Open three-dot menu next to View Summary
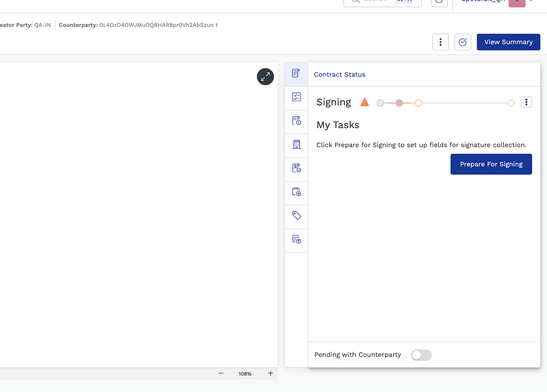547x392 pixels. click(x=440, y=42)
